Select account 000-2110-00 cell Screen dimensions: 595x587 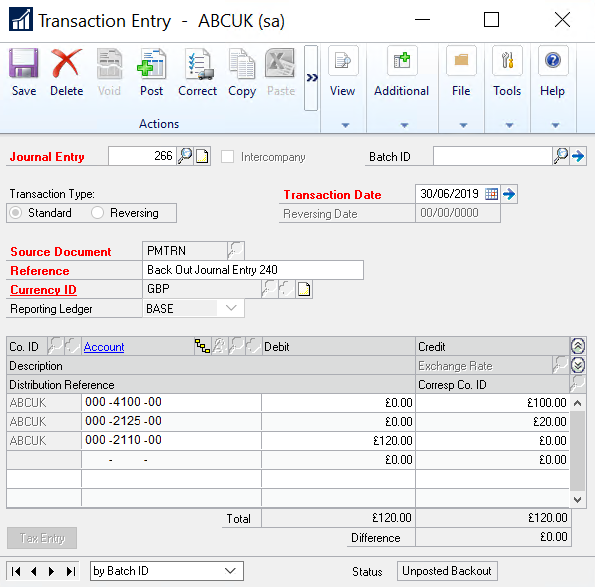pyautogui.click(x=171, y=440)
